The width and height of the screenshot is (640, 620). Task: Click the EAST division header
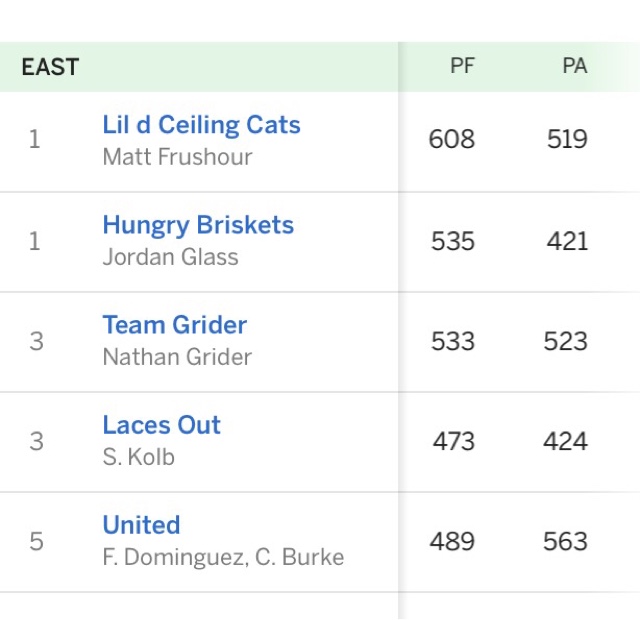pyautogui.click(x=50, y=68)
